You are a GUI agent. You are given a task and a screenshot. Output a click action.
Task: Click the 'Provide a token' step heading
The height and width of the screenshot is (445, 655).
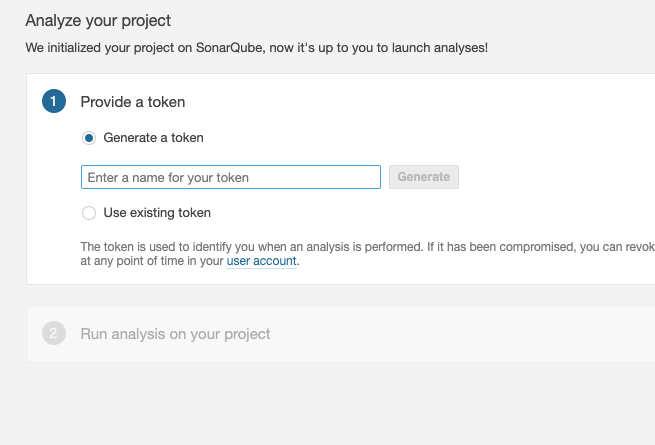[132, 101]
